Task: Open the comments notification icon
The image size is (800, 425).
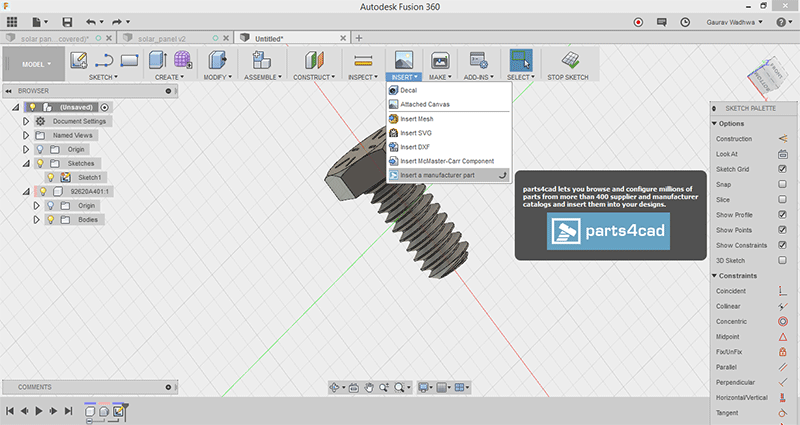Action: (662, 22)
